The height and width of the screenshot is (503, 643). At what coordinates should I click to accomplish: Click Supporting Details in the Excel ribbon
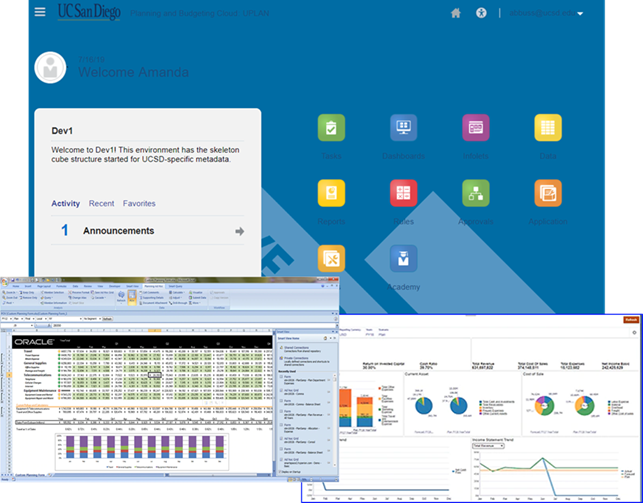(x=152, y=298)
